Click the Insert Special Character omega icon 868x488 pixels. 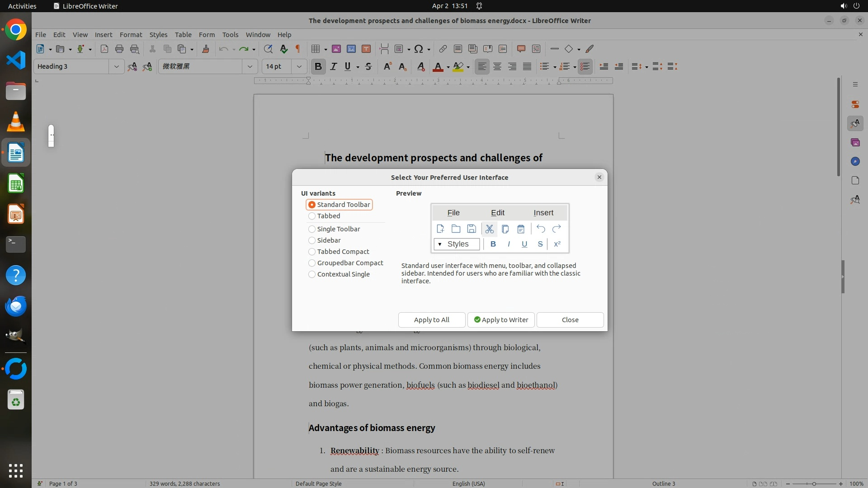[419, 49]
